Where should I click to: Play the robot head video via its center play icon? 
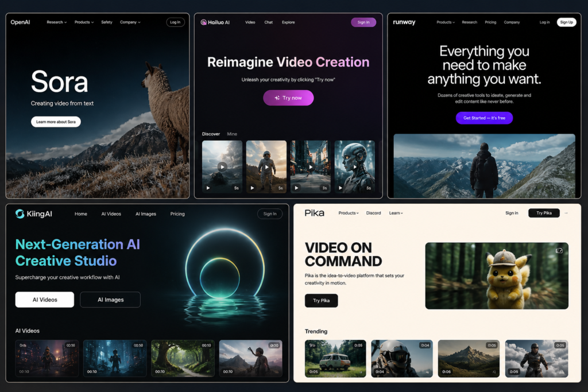[355, 167]
